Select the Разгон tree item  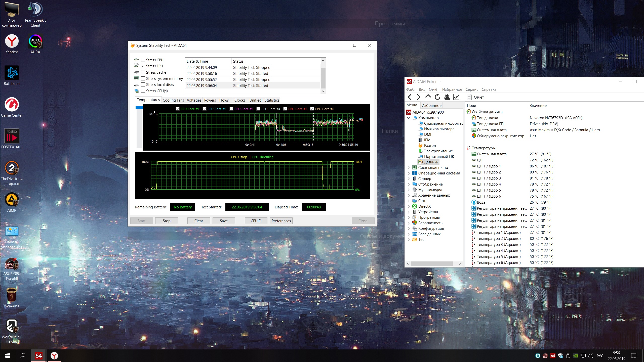tap(430, 146)
